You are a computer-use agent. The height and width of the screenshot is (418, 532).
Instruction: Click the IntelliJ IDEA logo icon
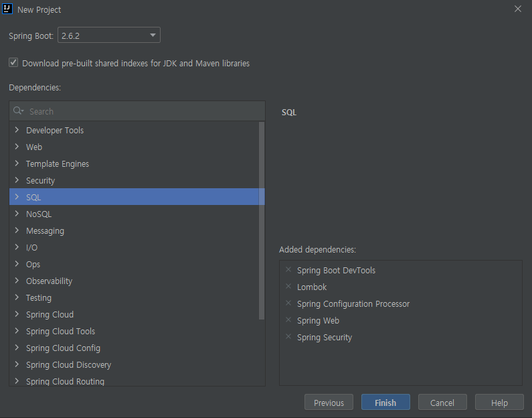coord(7,9)
